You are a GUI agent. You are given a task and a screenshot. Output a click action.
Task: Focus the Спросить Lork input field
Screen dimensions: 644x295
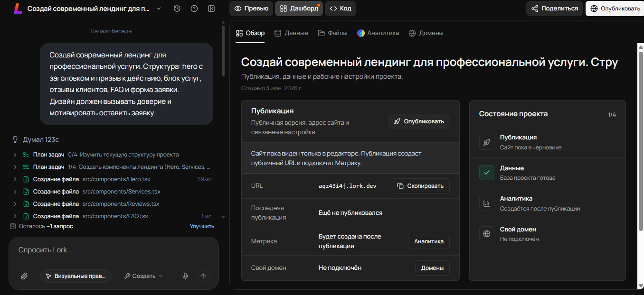coord(113,250)
